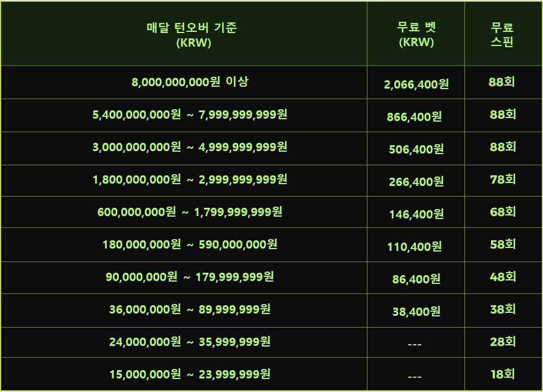Click the 18회 free spin value
This screenshot has height=392, width=543.
pyautogui.click(x=503, y=374)
